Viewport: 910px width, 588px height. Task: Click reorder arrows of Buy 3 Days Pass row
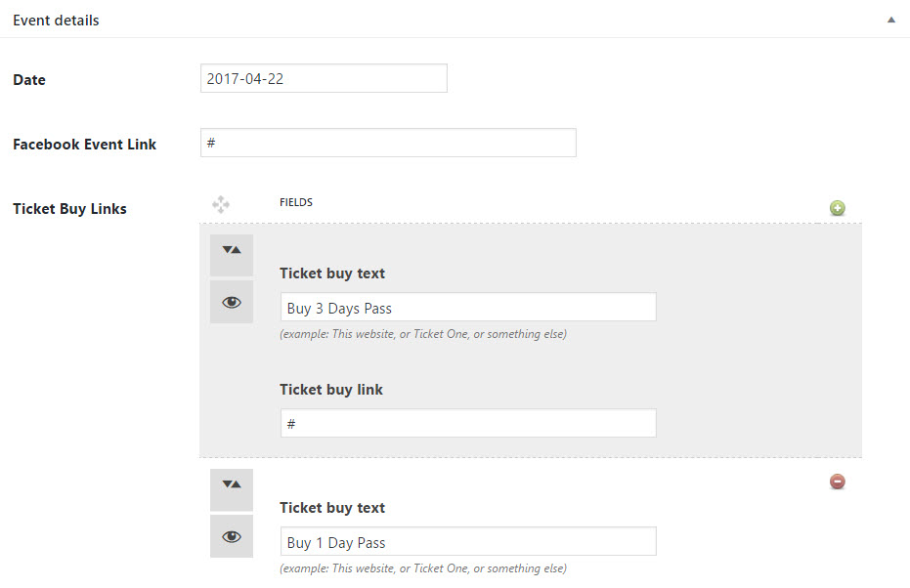click(x=232, y=250)
